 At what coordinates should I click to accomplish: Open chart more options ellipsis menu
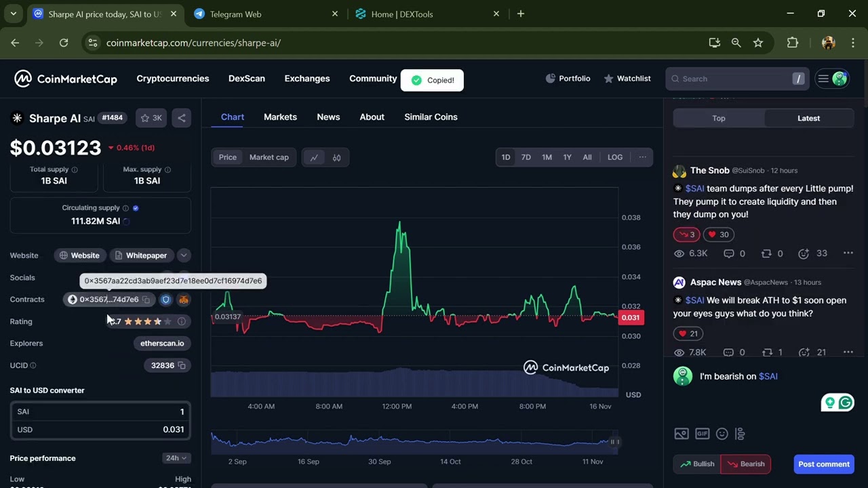pos(642,157)
